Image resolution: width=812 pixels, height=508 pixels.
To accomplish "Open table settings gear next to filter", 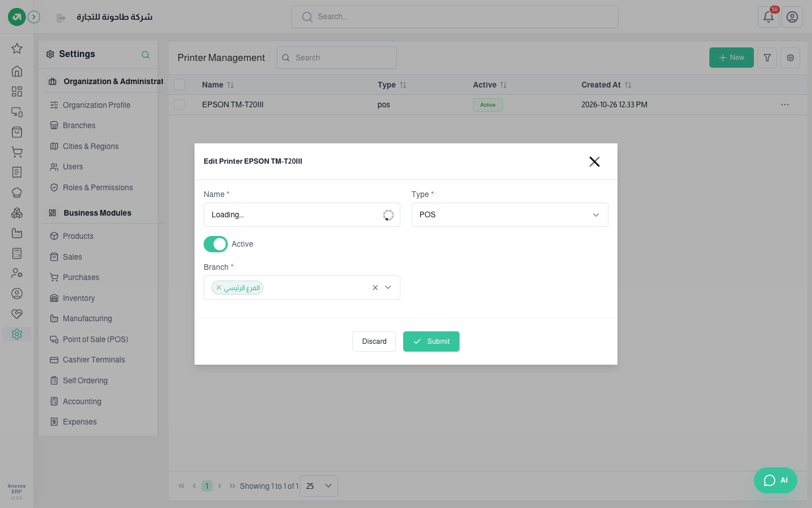I will [791, 58].
